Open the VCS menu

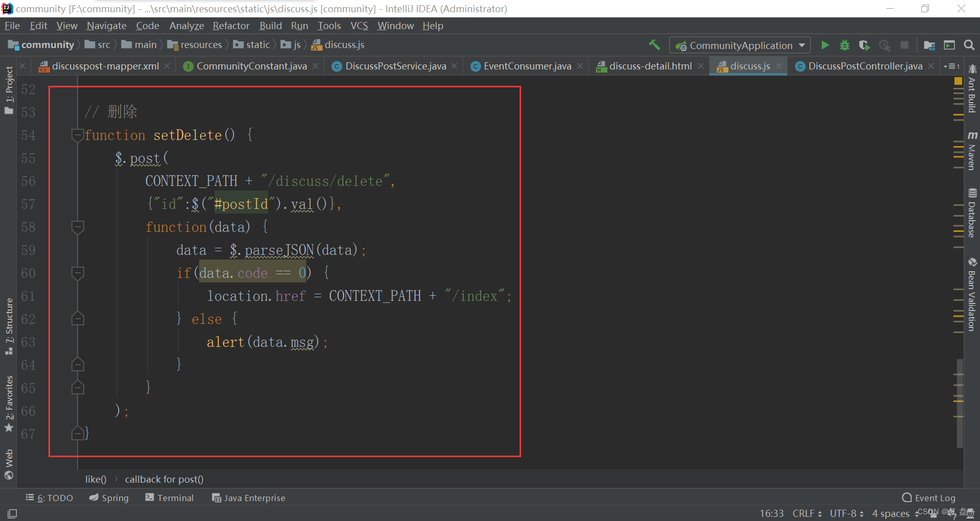click(x=359, y=26)
